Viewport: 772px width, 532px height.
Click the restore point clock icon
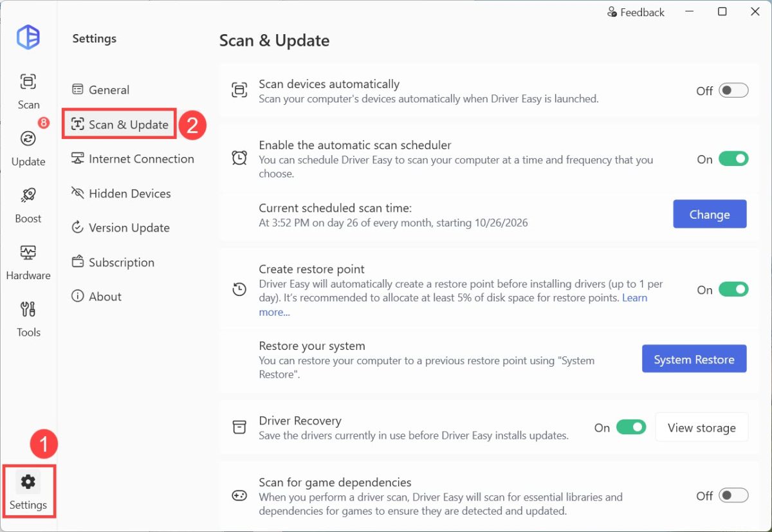[239, 289]
